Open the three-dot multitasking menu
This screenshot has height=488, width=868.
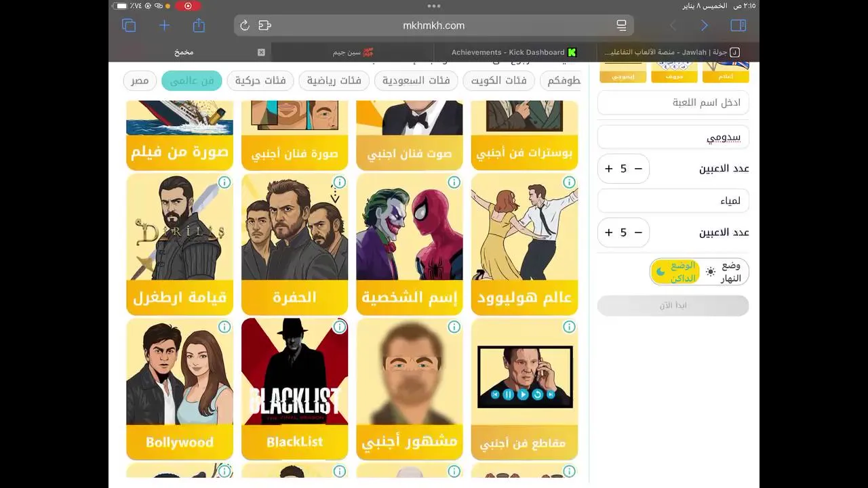tap(434, 6)
